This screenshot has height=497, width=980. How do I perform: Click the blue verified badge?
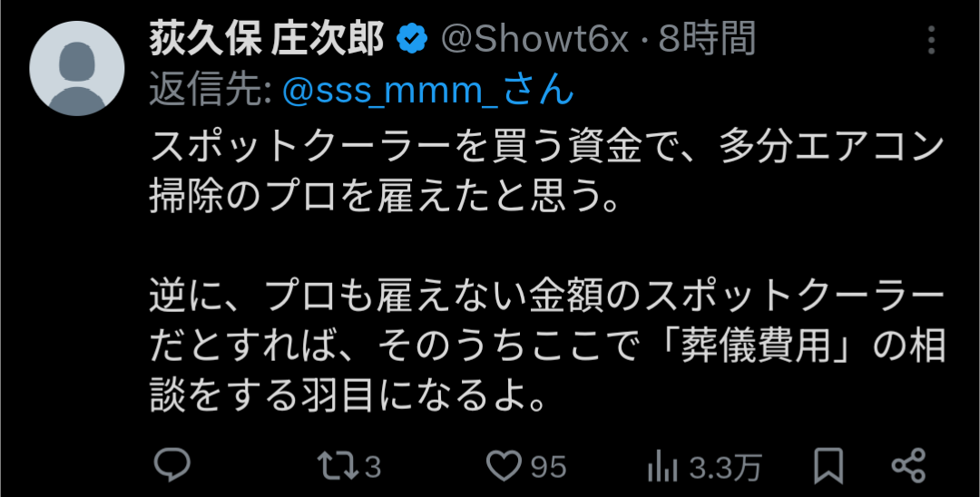413,40
